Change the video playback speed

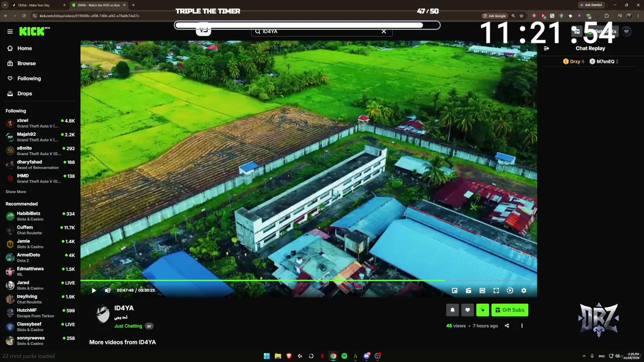point(510,291)
